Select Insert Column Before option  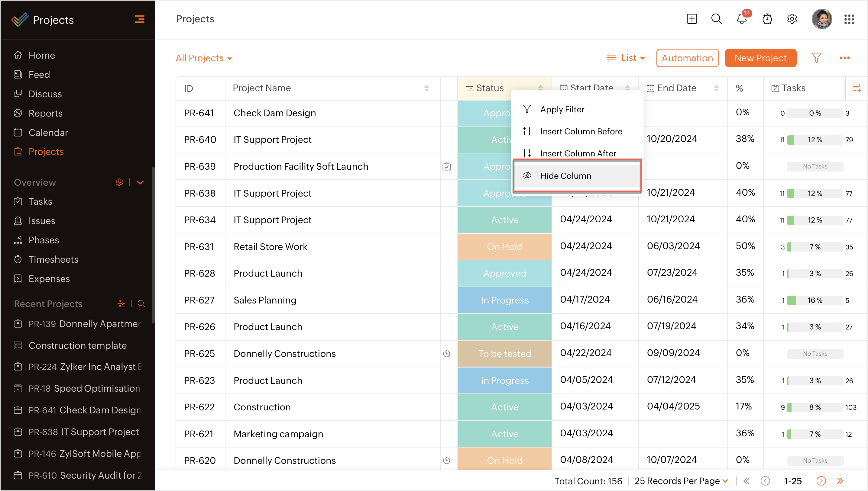[x=581, y=131]
